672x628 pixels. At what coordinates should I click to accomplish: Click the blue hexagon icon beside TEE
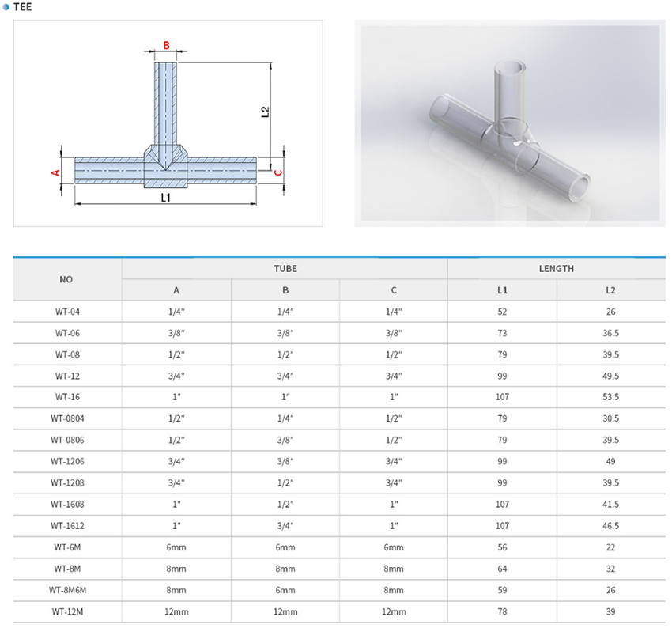(x=6, y=7)
